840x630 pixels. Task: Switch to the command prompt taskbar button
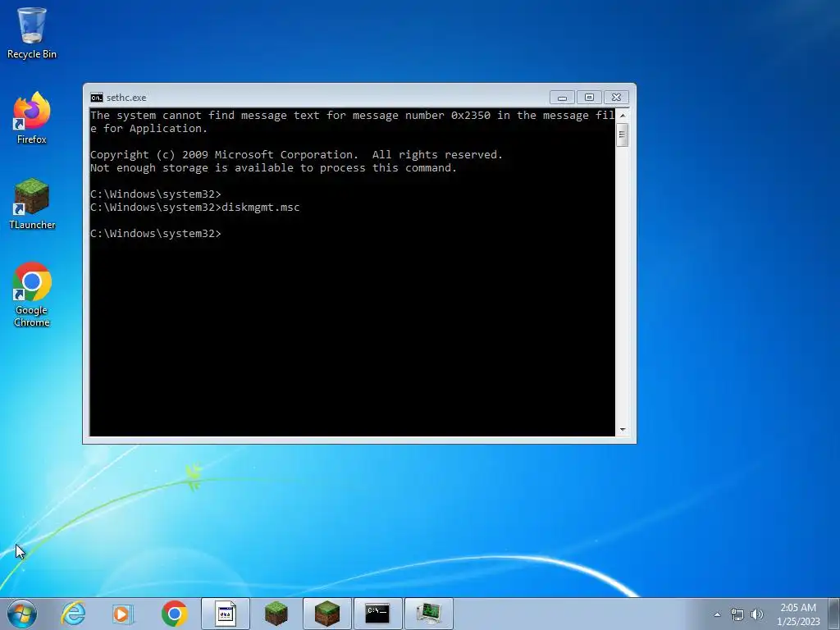click(x=377, y=614)
